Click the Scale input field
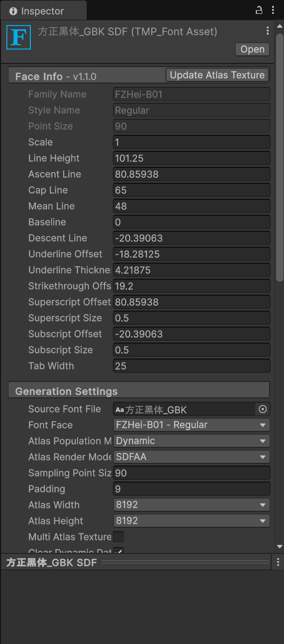 click(192, 142)
